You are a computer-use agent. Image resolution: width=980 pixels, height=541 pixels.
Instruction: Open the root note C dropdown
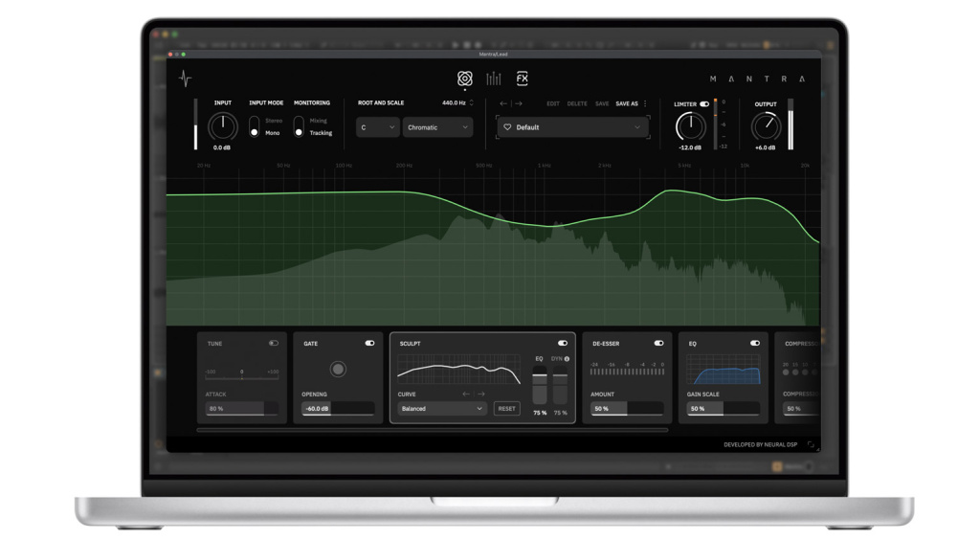pos(377,127)
